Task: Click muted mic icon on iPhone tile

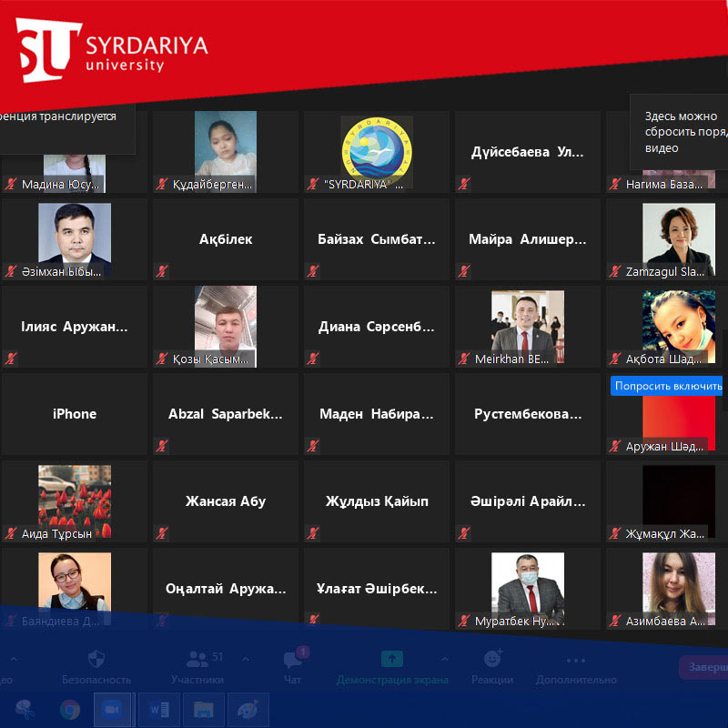Action: [12, 446]
